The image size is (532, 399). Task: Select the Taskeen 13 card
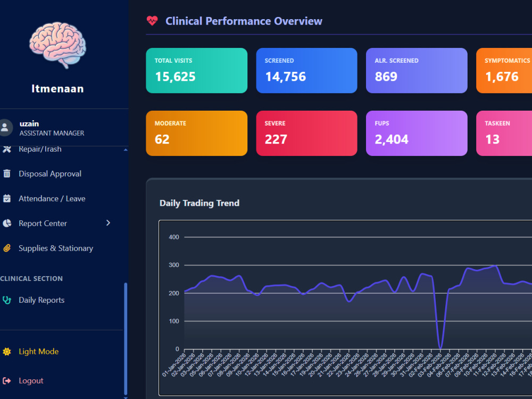[x=504, y=134]
